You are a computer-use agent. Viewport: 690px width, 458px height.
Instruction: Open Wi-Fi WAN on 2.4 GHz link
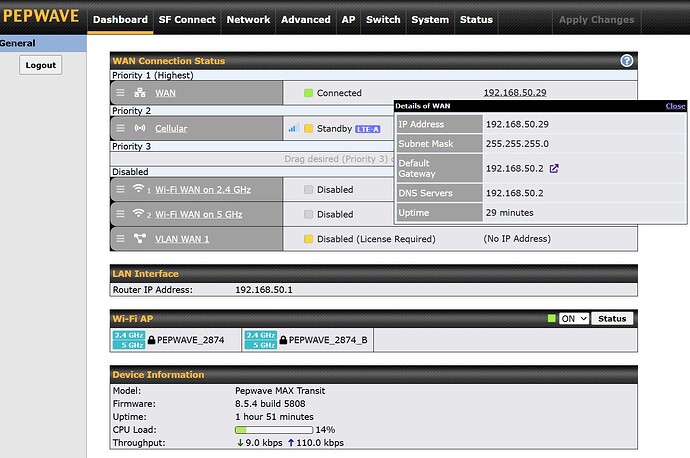(x=203, y=190)
